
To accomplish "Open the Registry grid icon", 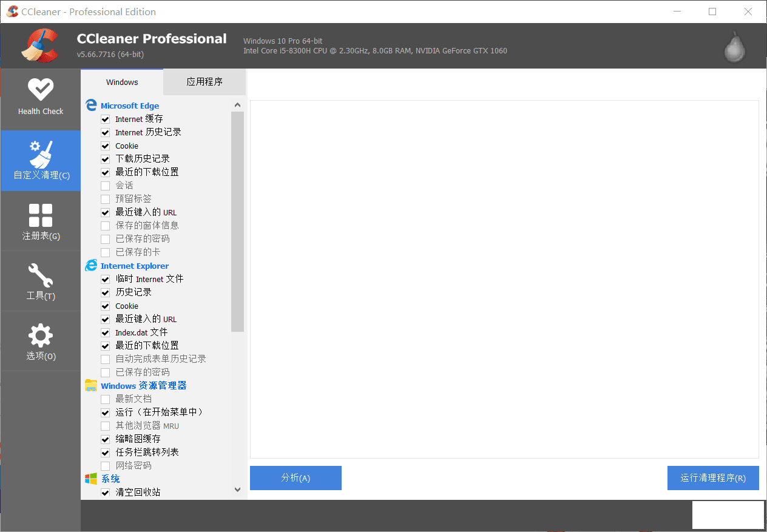I will point(40,215).
